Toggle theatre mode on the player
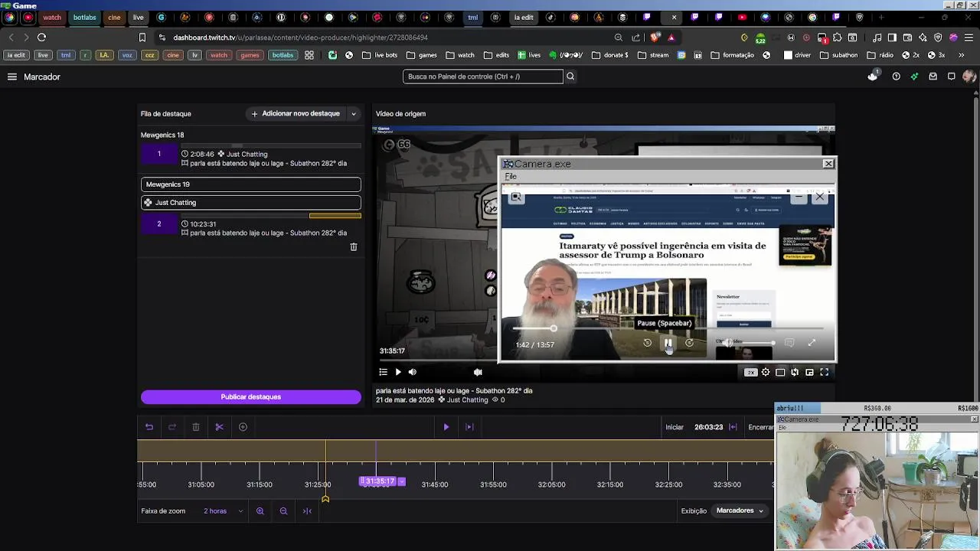The width and height of the screenshot is (980, 551). tap(780, 372)
